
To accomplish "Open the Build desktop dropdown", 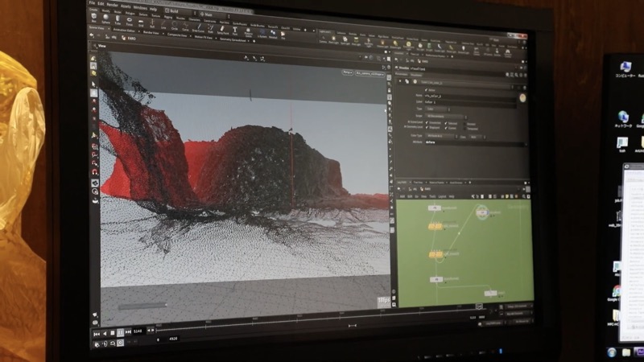I will 180,11.
